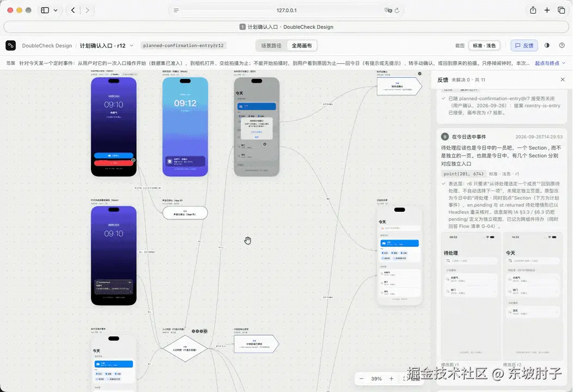Viewport: 573px width, 392px height.
Task: Click the 39% zoom level readout
Action: [376, 379]
